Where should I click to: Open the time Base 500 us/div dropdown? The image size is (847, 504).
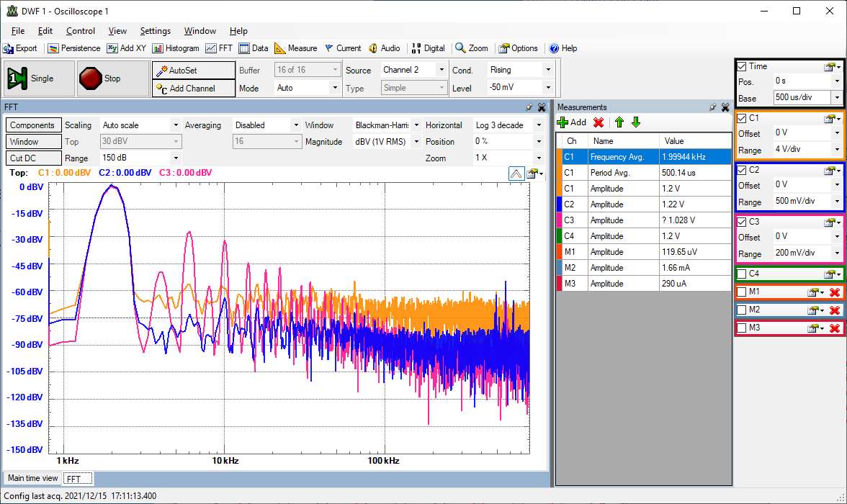tap(836, 97)
